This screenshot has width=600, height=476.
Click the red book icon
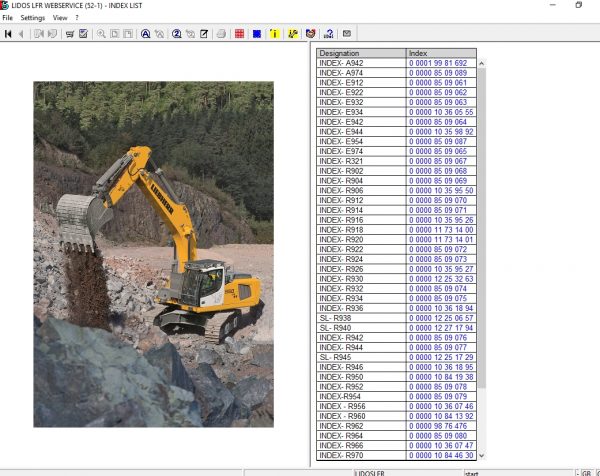point(310,34)
